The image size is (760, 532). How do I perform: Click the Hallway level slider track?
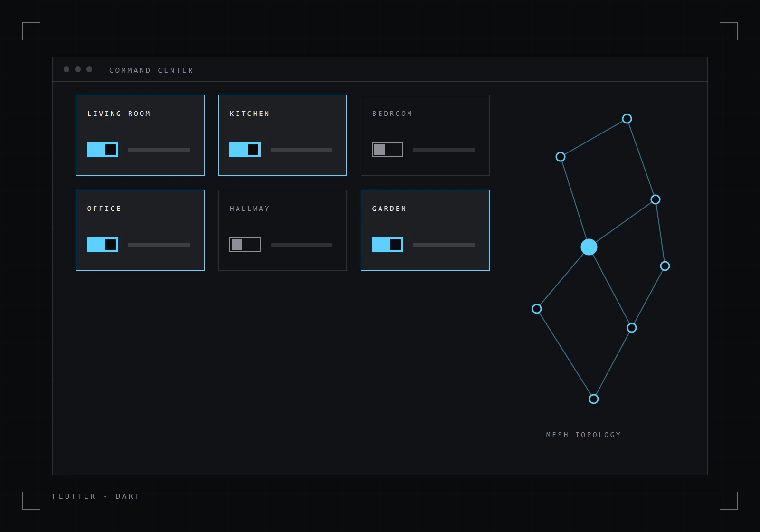[x=302, y=245]
